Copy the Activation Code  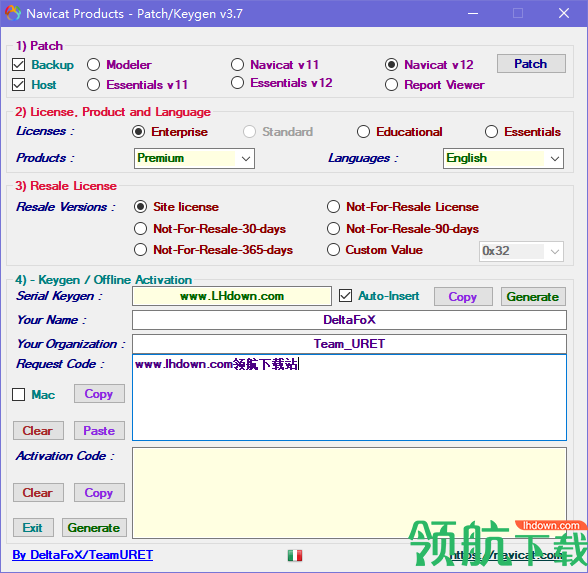(99, 493)
